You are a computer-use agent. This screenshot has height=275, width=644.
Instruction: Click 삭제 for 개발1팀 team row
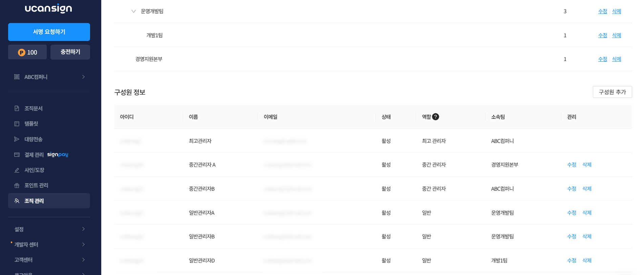click(617, 35)
